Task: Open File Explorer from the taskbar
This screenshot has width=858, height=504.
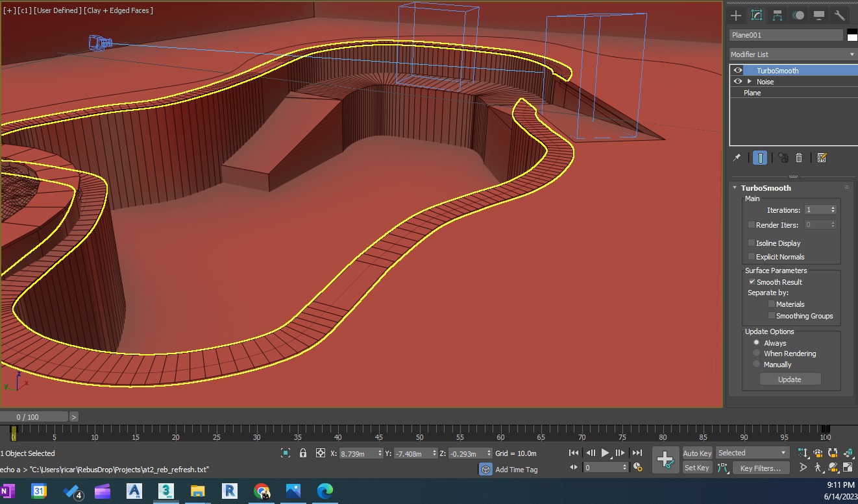Action: tap(198, 491)
